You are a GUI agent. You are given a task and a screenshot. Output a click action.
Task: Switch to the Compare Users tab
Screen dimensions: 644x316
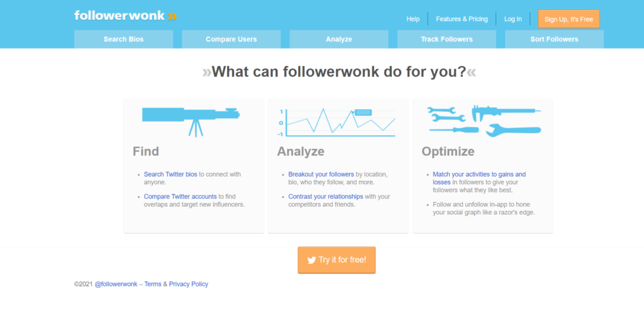point(231,39)
